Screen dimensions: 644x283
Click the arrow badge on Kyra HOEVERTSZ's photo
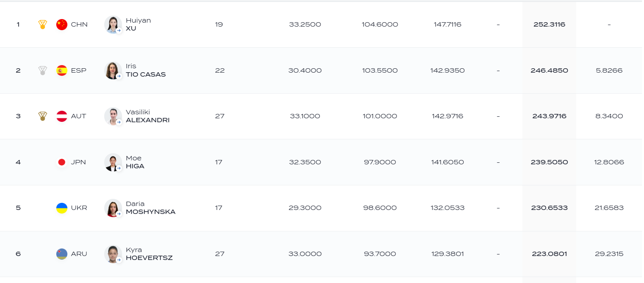click(119, 260)
